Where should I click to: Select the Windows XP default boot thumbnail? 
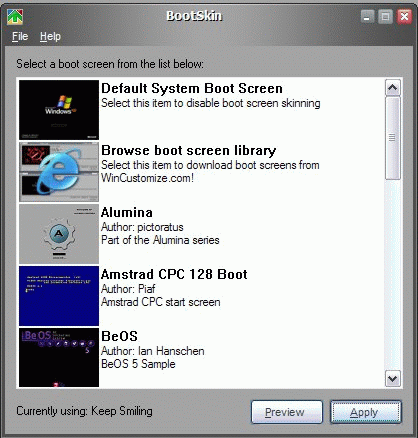pos(59,110)
